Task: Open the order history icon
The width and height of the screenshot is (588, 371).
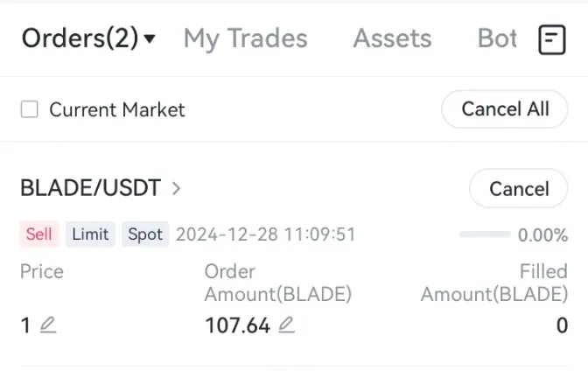Action: (551, 39)
